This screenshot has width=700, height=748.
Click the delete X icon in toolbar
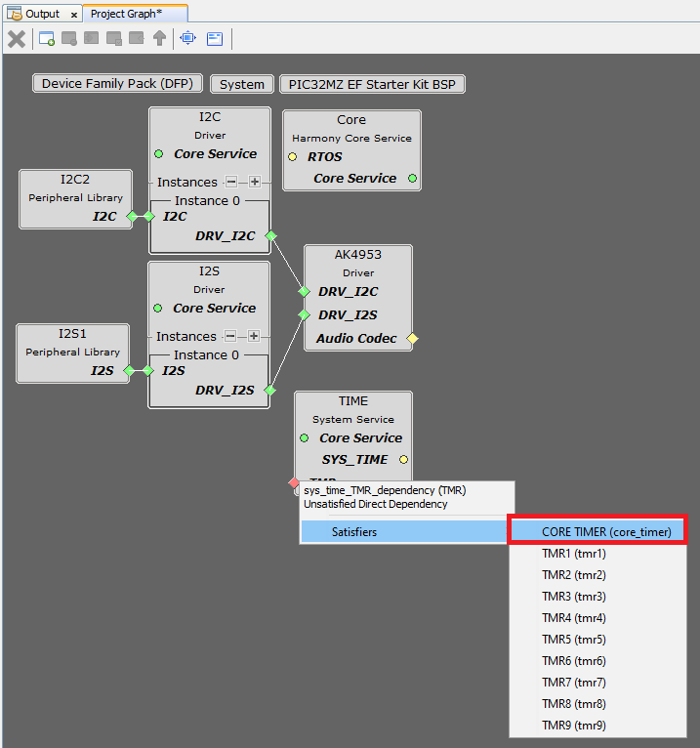click(x=17, y=39)
